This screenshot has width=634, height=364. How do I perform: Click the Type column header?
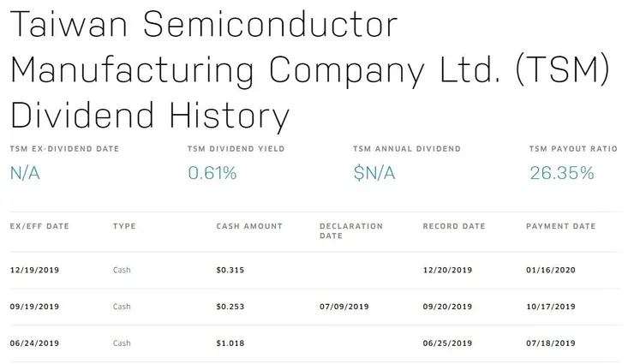pos(124,227)
